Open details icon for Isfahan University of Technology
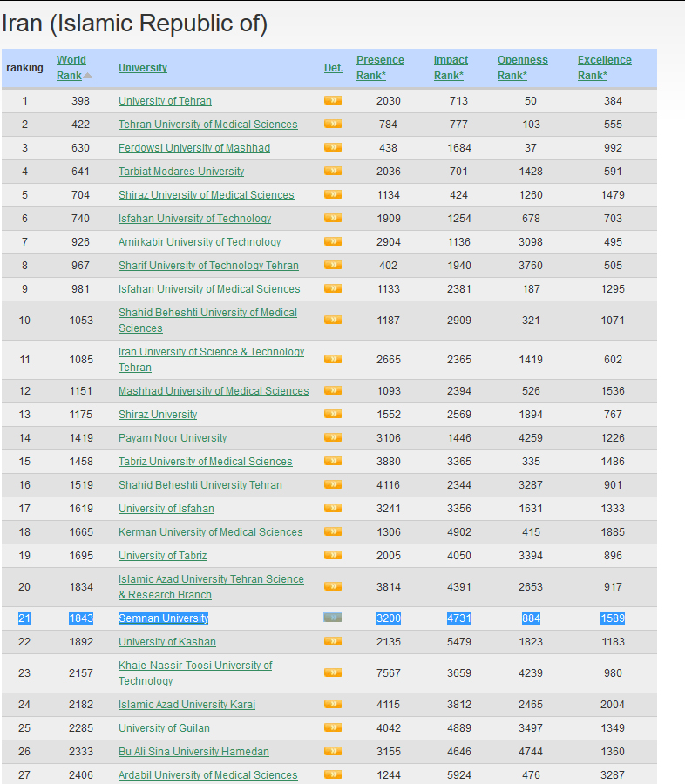Screen dimensions: 685x784 point(333,218)
